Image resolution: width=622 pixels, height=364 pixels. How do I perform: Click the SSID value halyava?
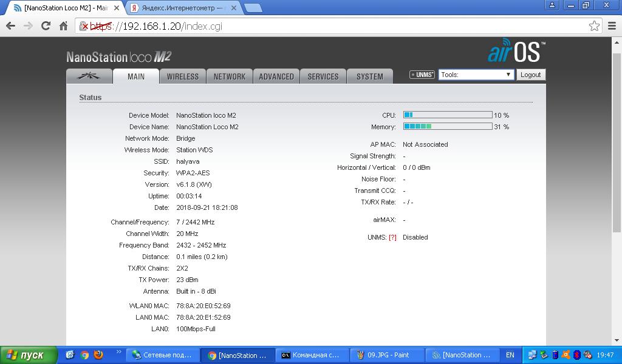click(188, 161)
